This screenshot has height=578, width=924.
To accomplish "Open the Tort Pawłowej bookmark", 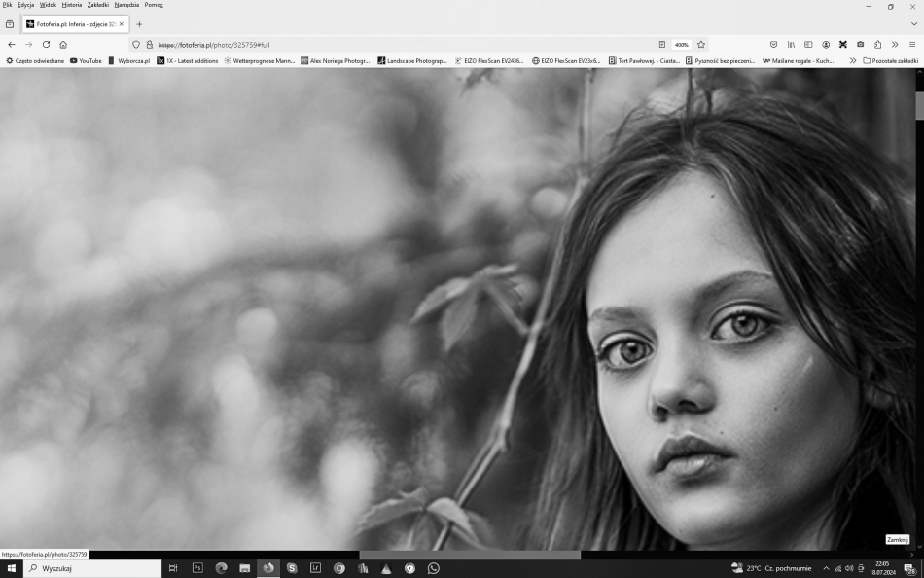I will click(x=644, y=60).
